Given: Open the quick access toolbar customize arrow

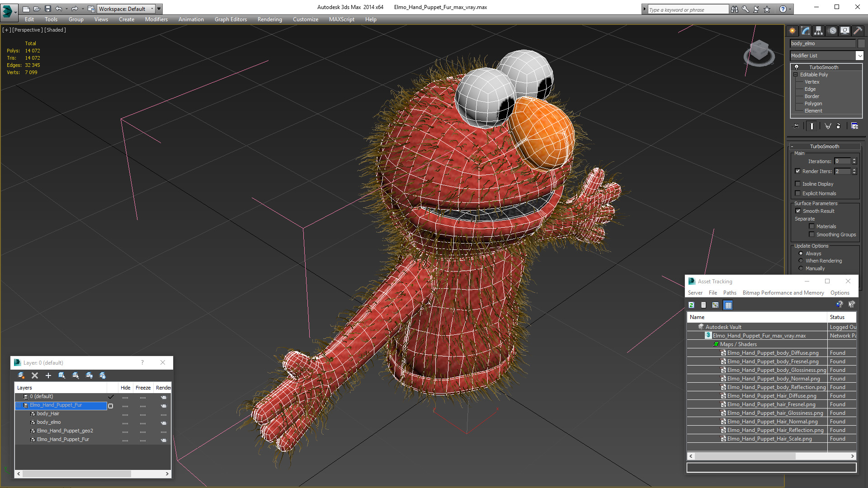Looking at the screenshot, I should pos(159,9).
